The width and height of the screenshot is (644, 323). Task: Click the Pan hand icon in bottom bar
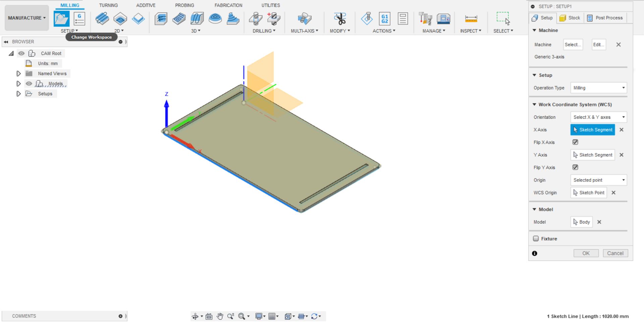coord(220,316)
